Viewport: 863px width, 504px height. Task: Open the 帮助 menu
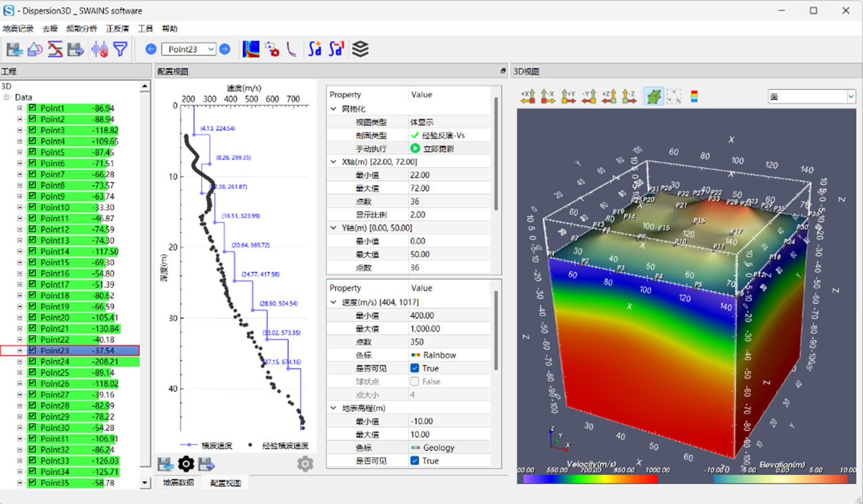(x=170, y=29)
